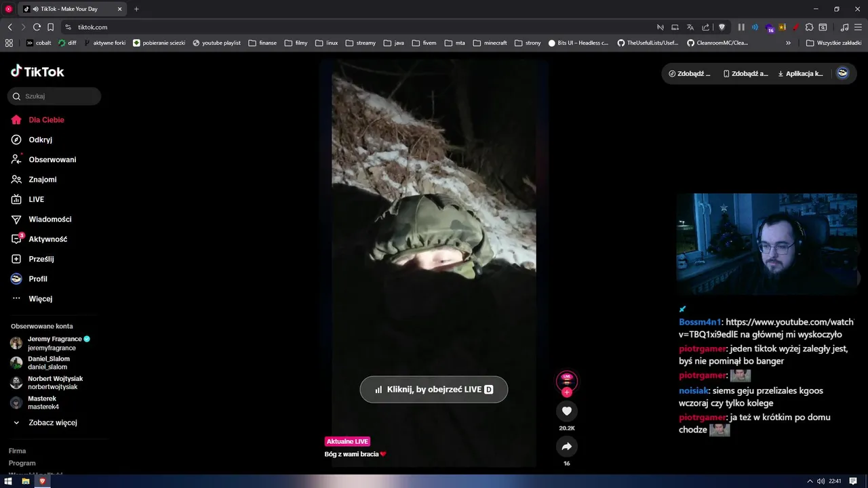Open Znajomi in the sidebar
The image size is (868, 488).
click(34, 180)
